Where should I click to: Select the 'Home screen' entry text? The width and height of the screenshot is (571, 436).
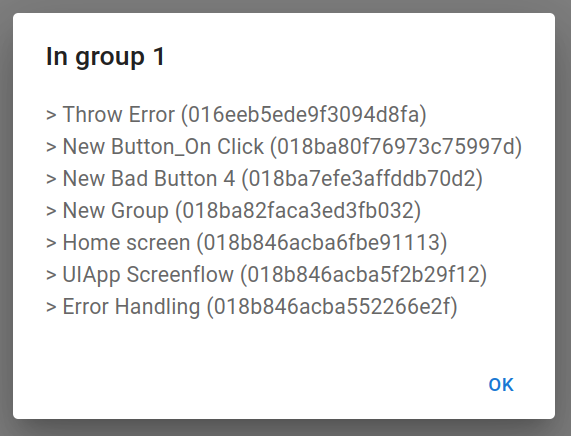coord(126,243)
